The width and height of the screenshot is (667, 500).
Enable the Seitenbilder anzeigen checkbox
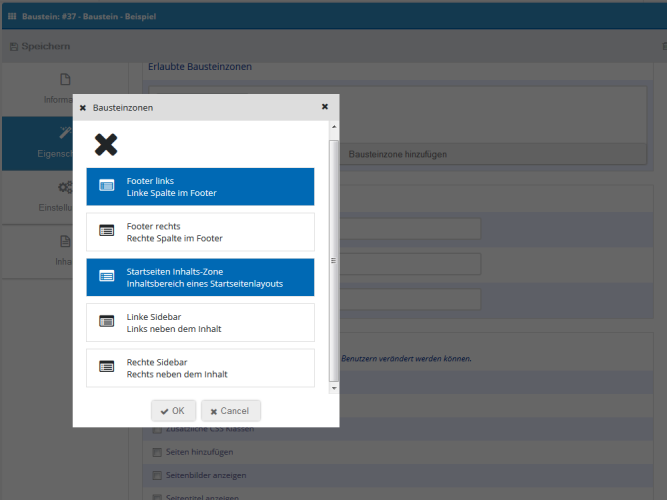click(156, 475)
